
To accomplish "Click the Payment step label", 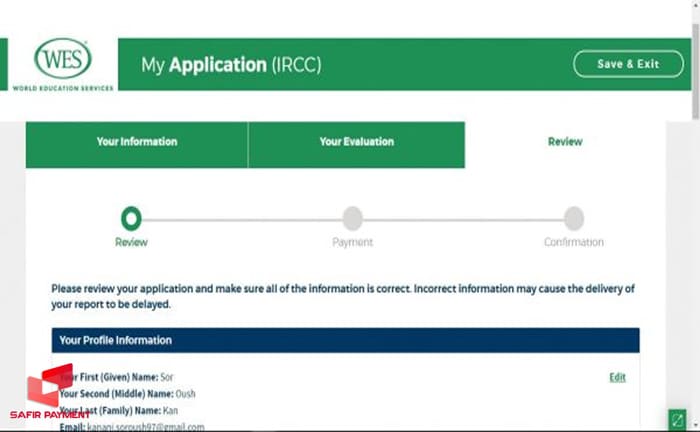I will coord(352,242).
